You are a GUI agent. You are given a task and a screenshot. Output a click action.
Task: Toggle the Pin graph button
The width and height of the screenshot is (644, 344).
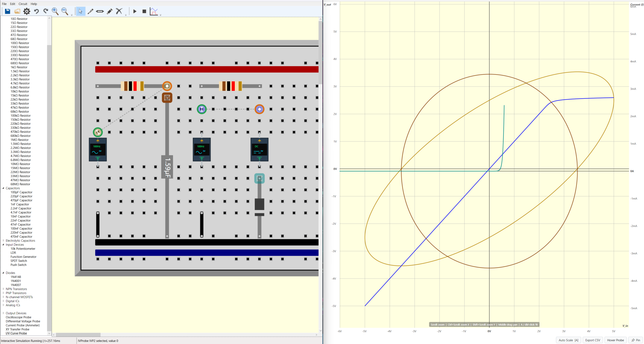pos(636,340)
